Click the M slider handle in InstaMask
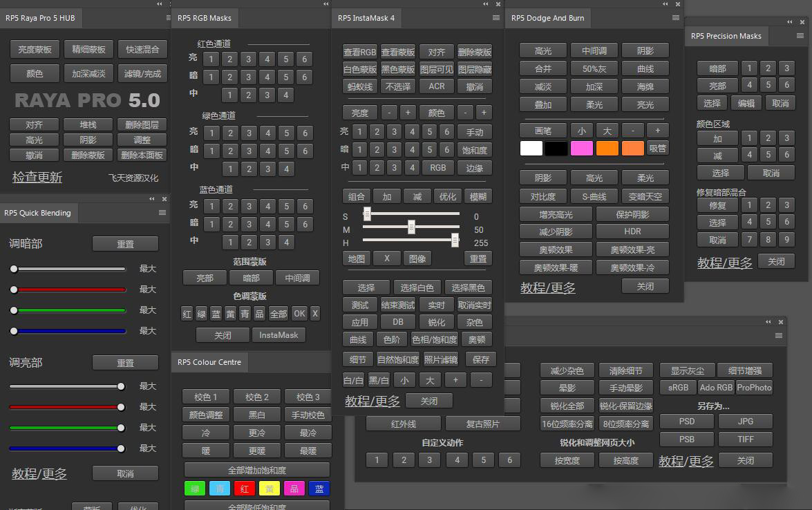The width and height of the screenshot is (812, 510). pos(411,227)
